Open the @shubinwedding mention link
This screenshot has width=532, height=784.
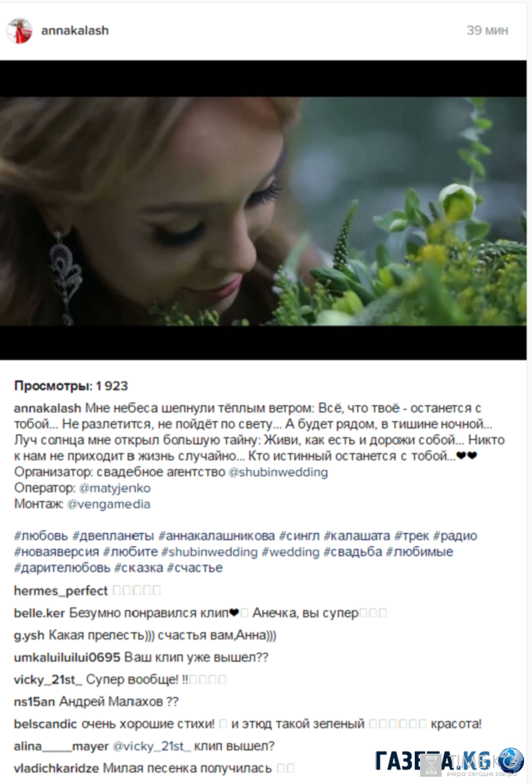278,472
